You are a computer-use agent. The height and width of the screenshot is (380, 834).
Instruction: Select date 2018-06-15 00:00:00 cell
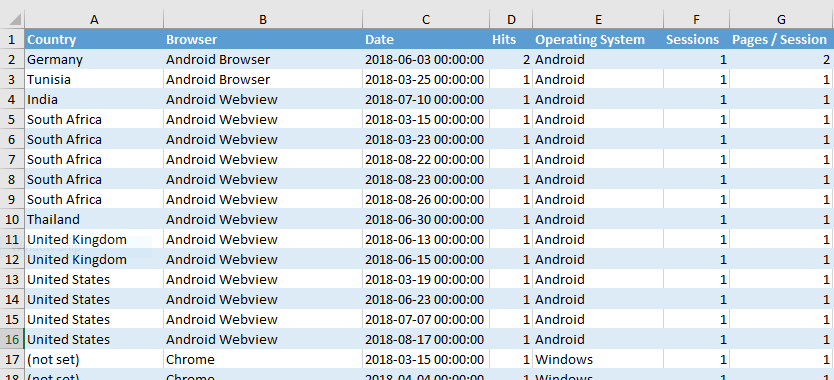[426, 260]
